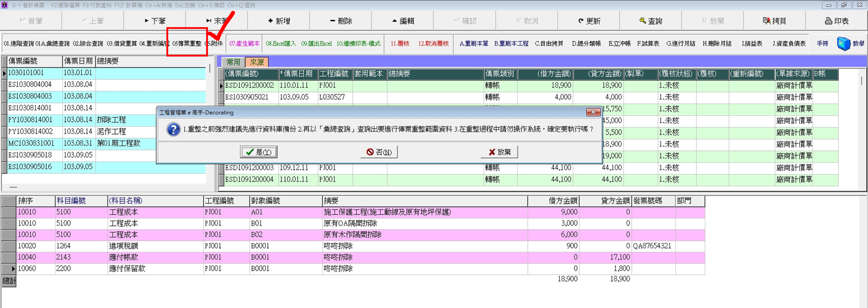Click the 放棄 toolbar button
This screenshot has width=868, height=308.
713,21
